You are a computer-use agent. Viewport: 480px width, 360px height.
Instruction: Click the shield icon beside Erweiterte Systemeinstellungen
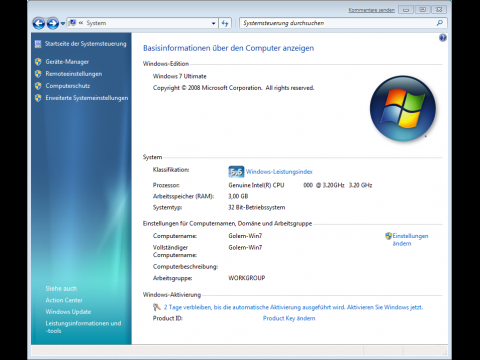click(38, 98)
